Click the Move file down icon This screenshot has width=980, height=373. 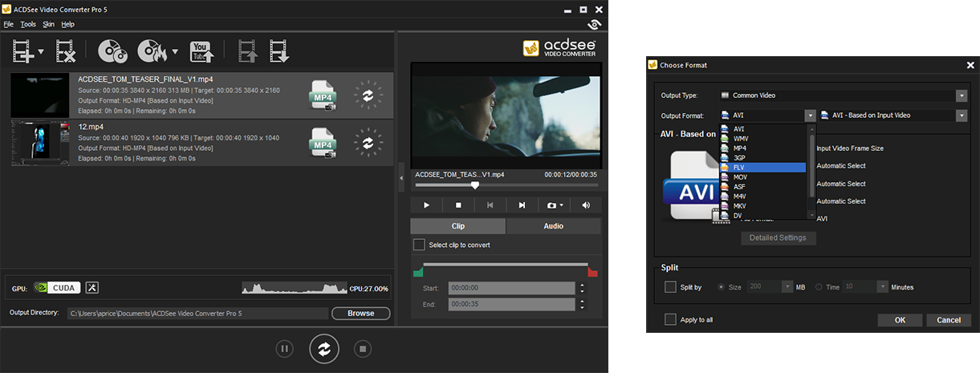[279, 52]
